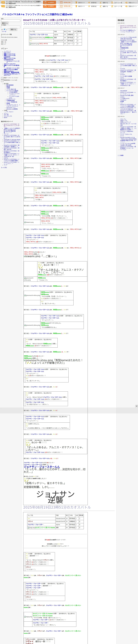Open 直轄@雀荘 最強雀鬼決定戦 link
138x644 pixels.
(11, 72)
